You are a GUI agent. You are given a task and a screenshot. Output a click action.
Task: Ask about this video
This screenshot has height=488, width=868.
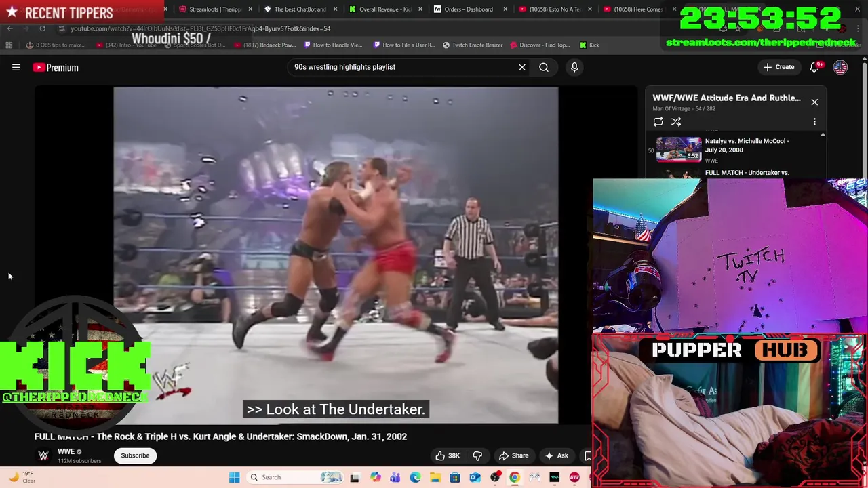(557, 455)
